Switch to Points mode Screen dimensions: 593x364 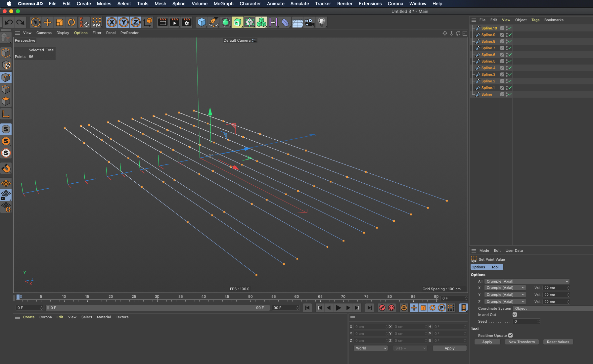coord(6,77)
